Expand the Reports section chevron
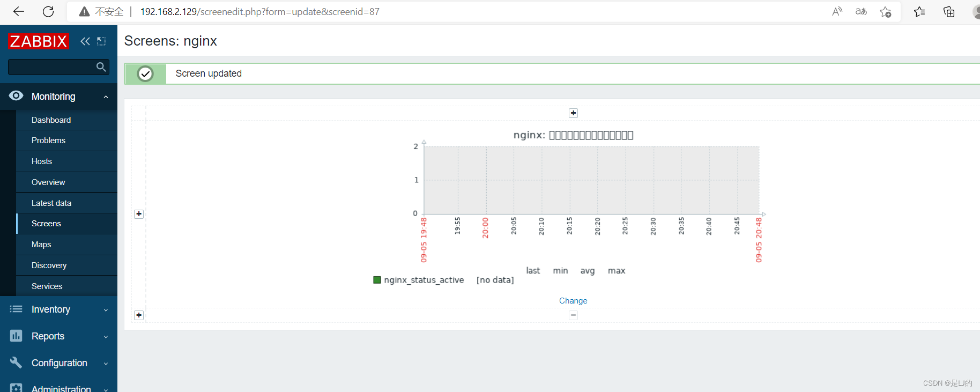 pos(106,337)
